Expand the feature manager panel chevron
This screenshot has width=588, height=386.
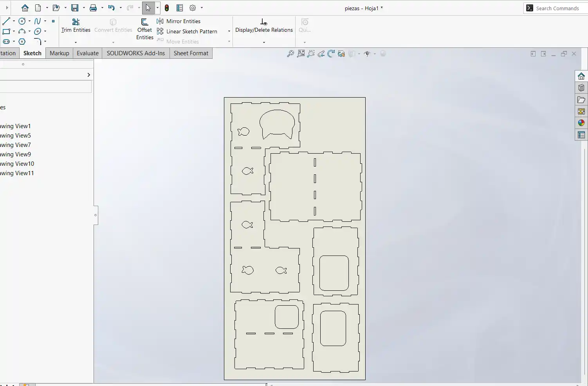point(89,75)
